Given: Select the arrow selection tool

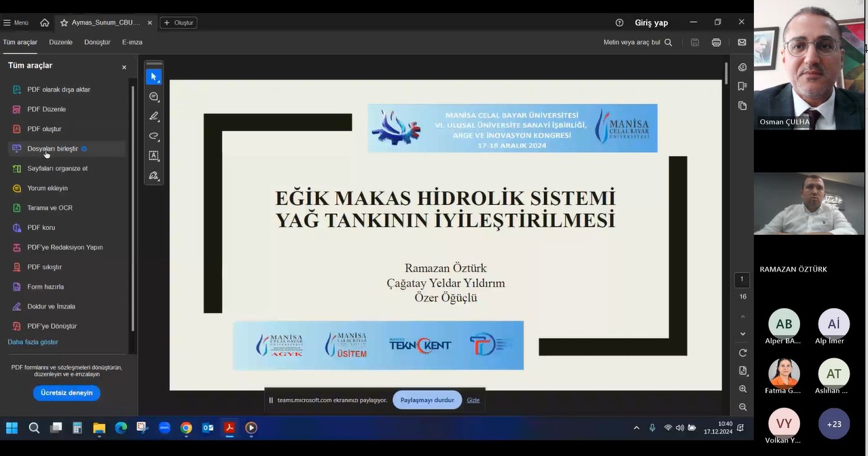Looking at the screenshot, I should 153,77.
